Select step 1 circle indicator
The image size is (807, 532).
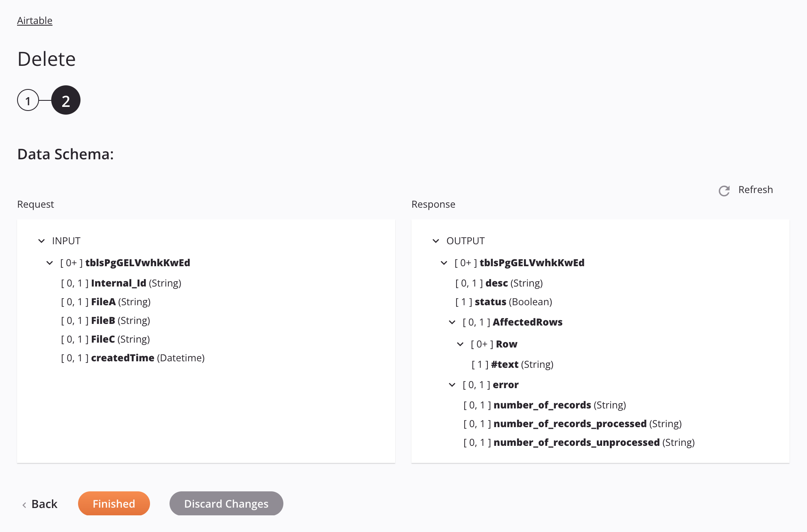click(x=27, y=100)
